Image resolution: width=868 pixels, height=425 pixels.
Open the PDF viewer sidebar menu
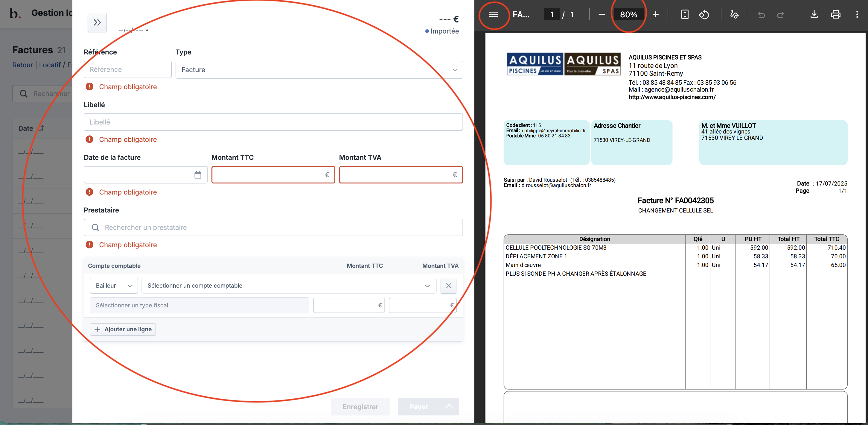(x=493, y=14)
